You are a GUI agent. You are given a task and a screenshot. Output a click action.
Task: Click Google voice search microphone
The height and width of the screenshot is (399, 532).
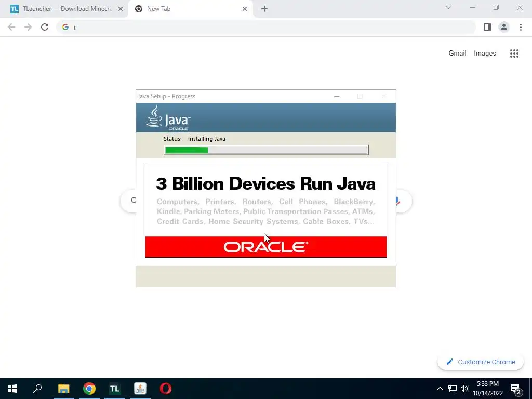click(x=398, y=201)
